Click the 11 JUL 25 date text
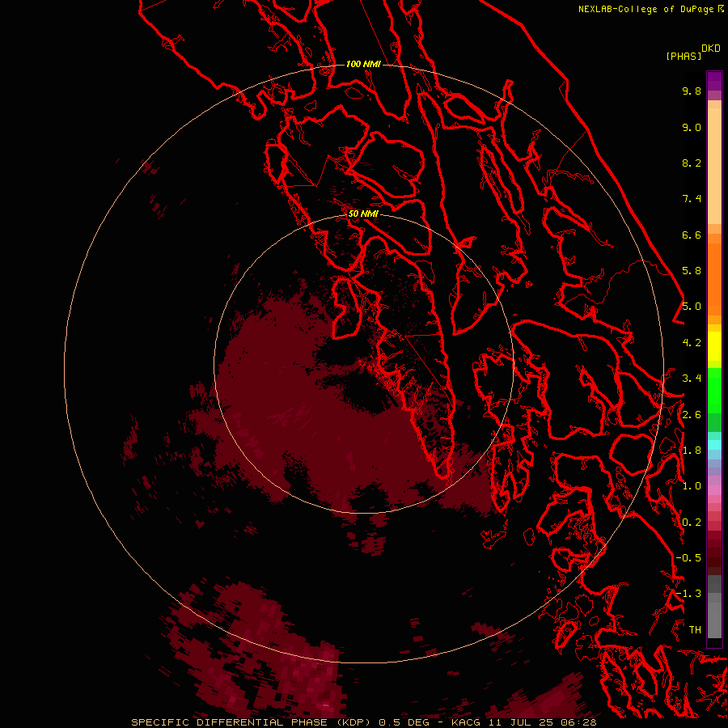The image size is (728, 728). click(523, 722)
